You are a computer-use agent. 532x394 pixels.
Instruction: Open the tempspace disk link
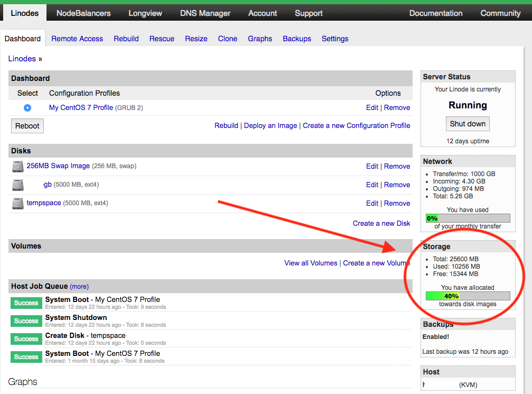tap(44, 203)
